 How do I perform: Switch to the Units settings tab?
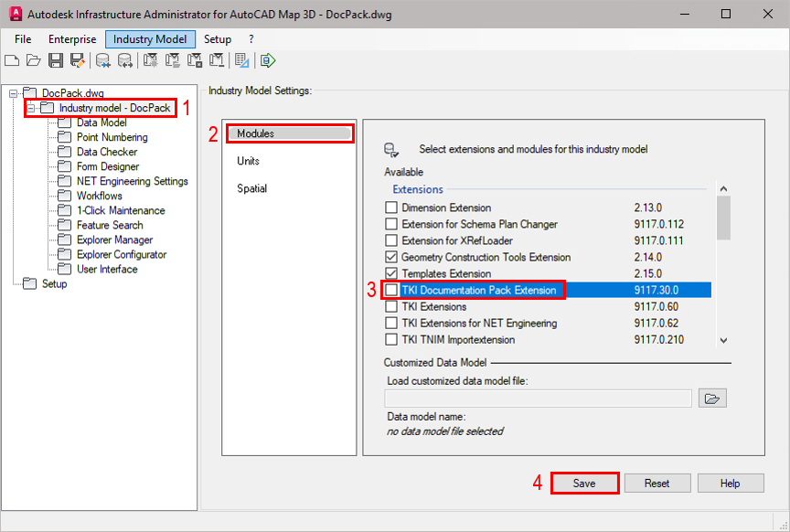point(249,161)
